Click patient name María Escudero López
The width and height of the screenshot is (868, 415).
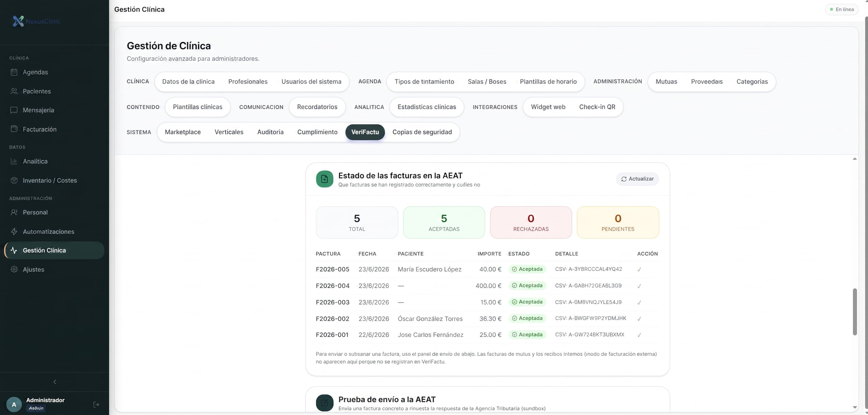[429, 269]
